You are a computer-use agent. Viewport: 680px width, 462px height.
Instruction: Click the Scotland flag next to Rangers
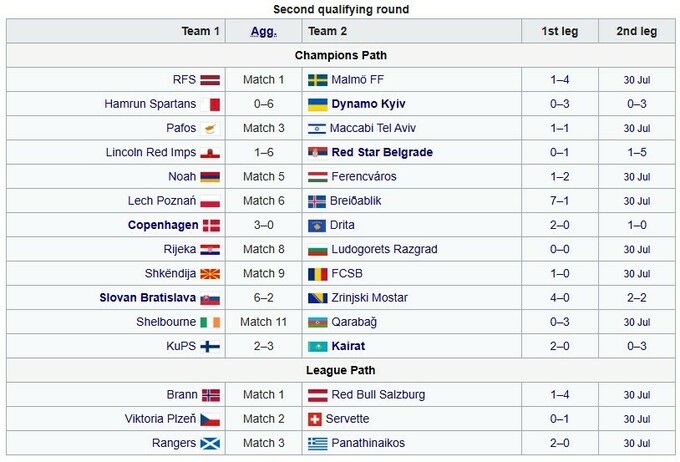210,443
